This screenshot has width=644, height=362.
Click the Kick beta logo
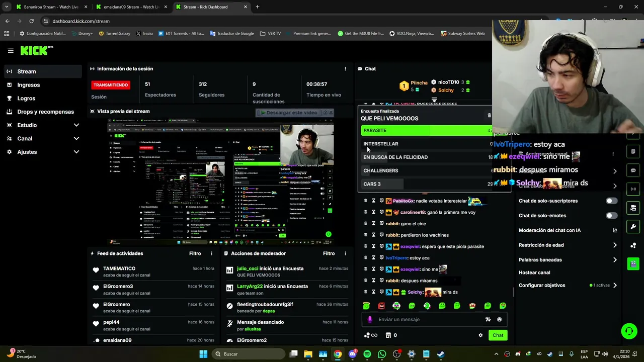click(36, 50)
